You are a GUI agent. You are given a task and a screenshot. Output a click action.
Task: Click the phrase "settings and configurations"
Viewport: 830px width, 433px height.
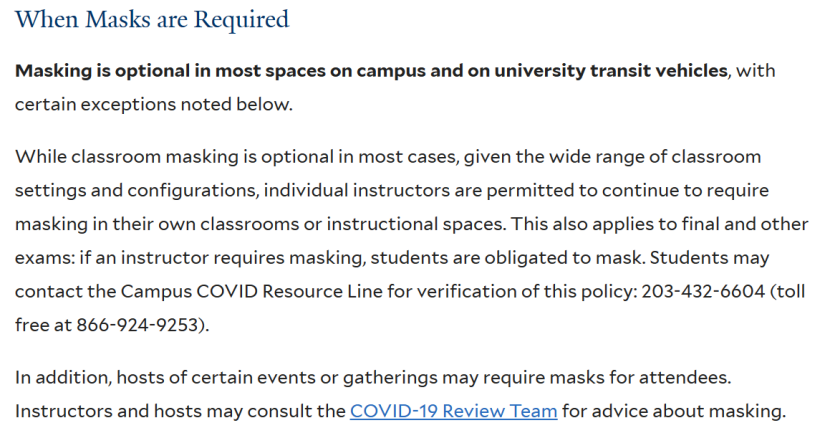[136, 191]
